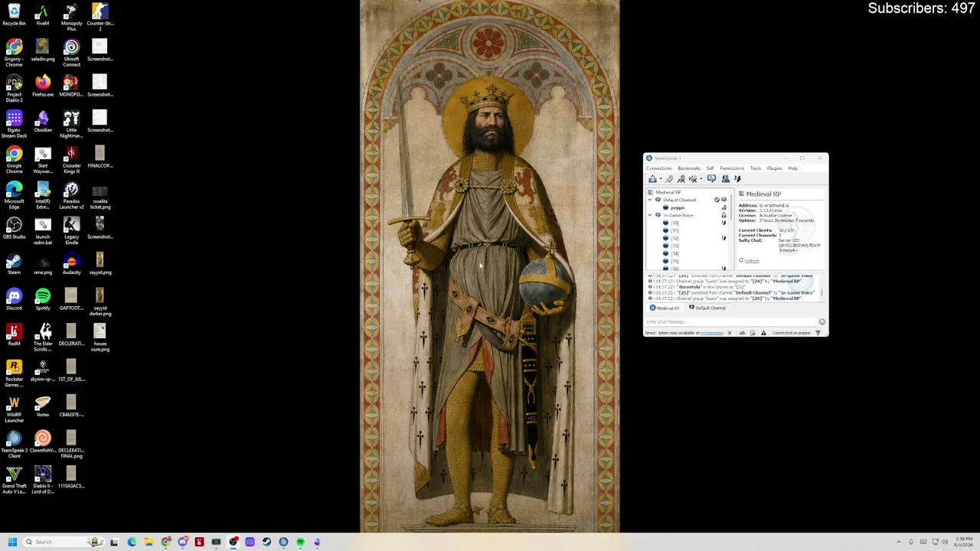Select the OBS Studio desktop icon
This screenshot has width=980, height=551.
(14, 228)
